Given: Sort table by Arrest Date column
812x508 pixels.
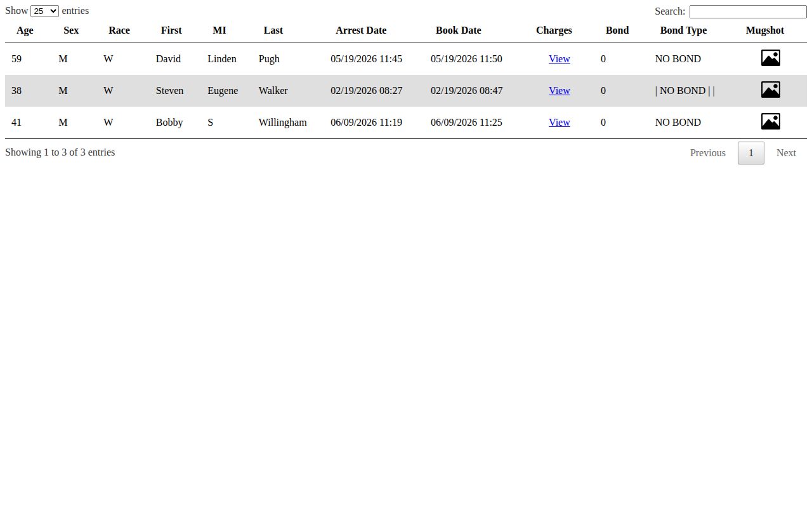Looking at the screenshot, I should tap(361, 30).
